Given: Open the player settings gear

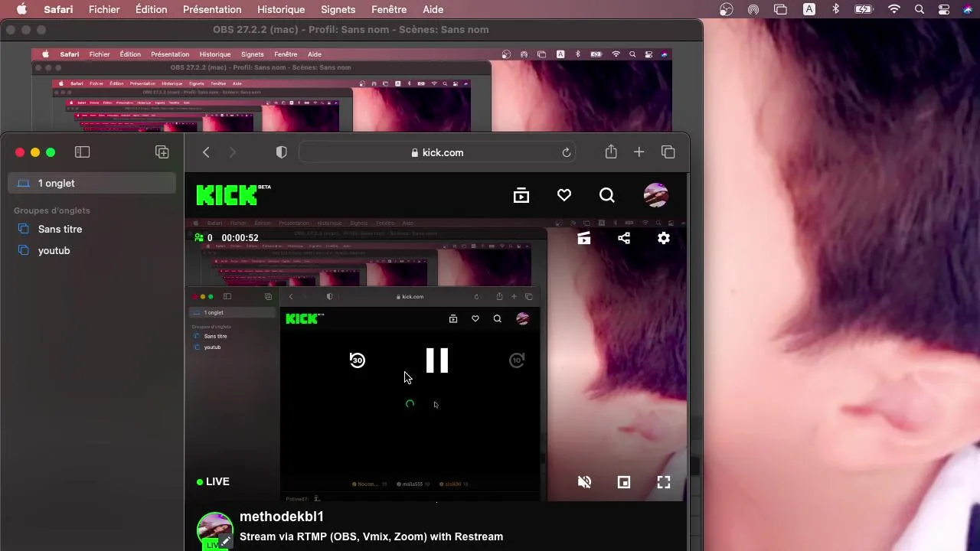Looking at the screenshot, I should 664,238.
